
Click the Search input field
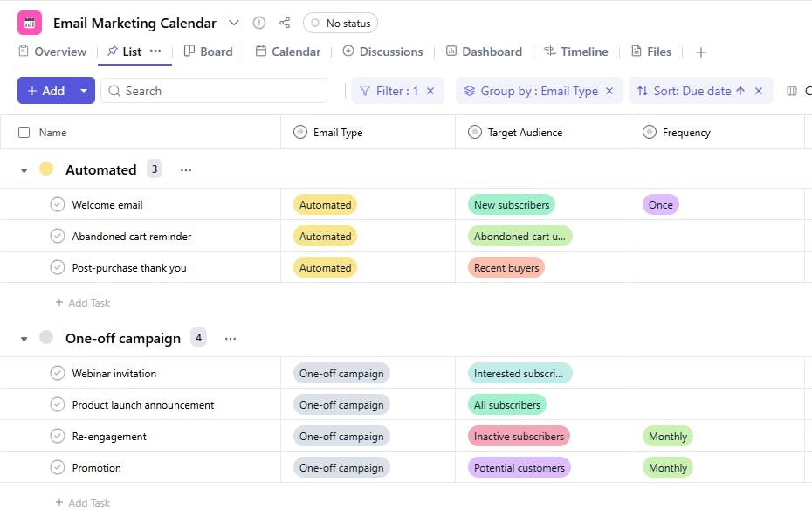click(x=218, y=91)
